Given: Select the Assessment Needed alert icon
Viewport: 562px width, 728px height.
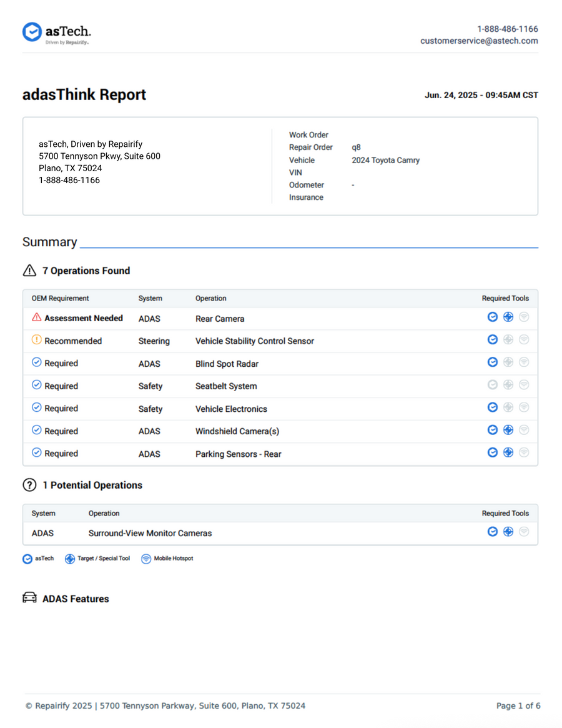Looking at the screenshot, I should pyautogui.click(x=36, y=317).
